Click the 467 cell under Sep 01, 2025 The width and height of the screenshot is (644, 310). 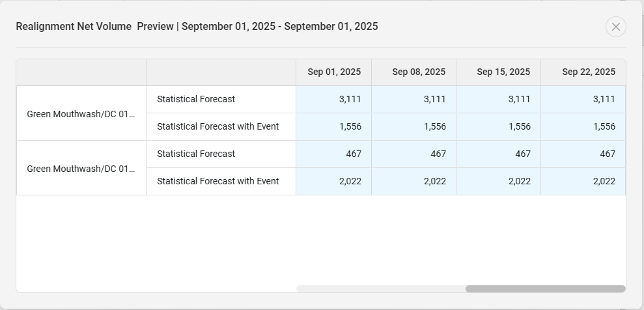point(353,154)
